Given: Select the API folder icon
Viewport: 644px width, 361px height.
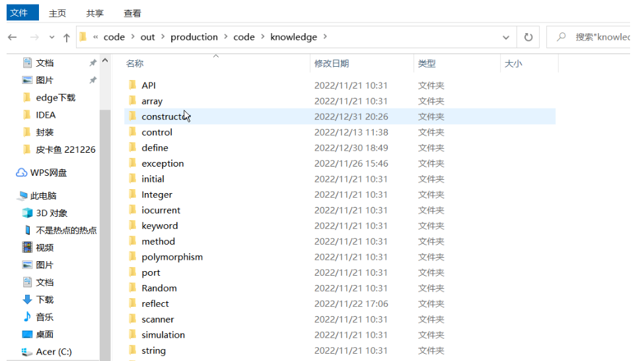Looking at the screenshot, I should (x=132, y=85).
